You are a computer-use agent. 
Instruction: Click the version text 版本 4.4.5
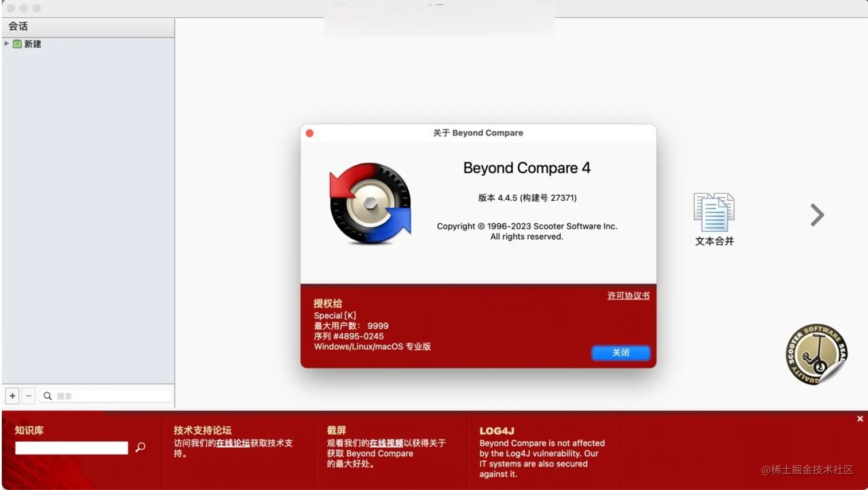coord(527,198)
